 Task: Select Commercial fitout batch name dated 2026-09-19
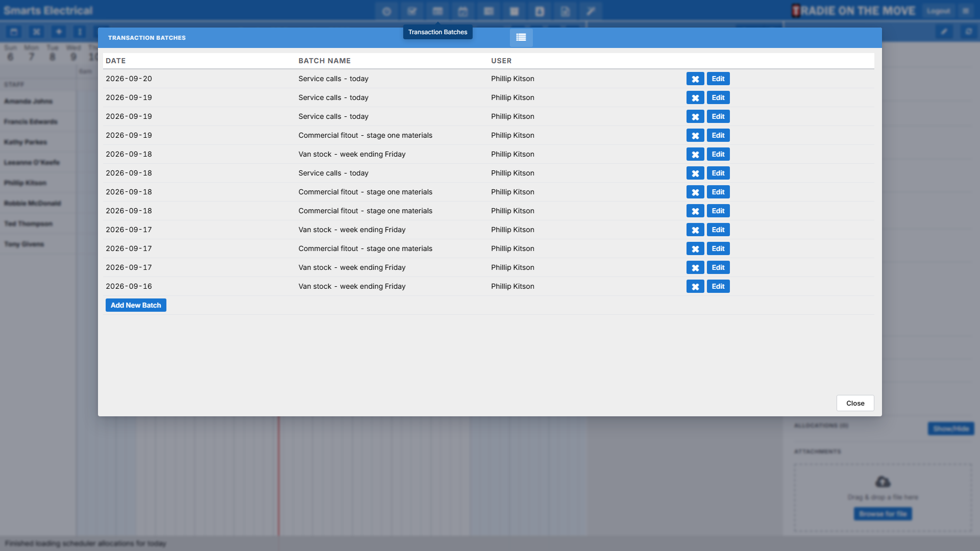365,135
